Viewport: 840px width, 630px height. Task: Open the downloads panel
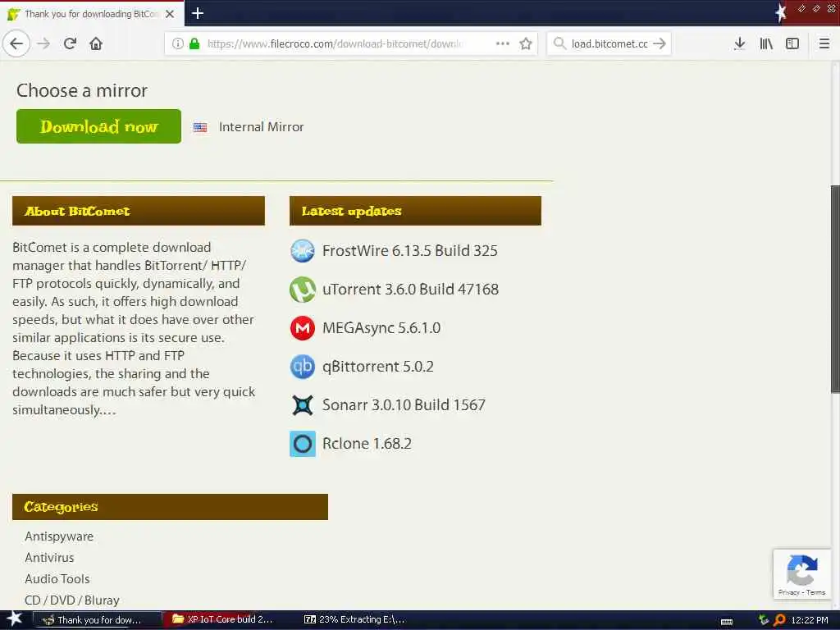pyautogui.click(x=739, y=43)
